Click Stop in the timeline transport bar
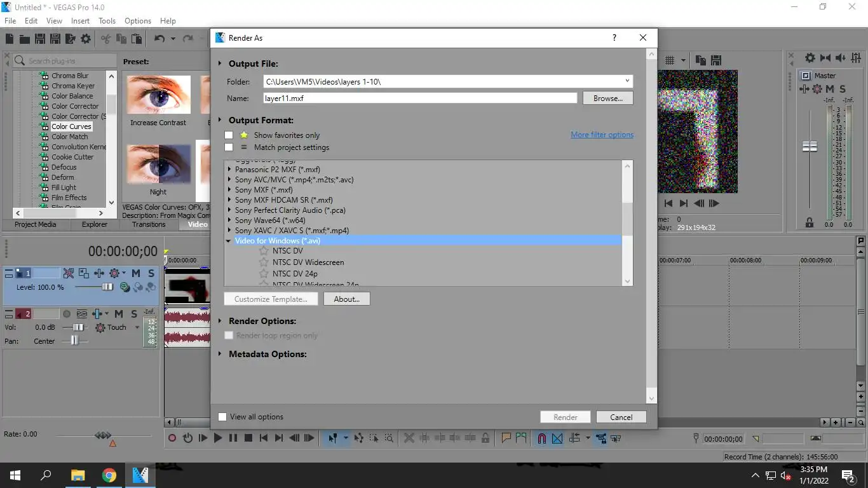Image resolution: width=868 pixels, height=488 pixels. [x=248, y=438]
